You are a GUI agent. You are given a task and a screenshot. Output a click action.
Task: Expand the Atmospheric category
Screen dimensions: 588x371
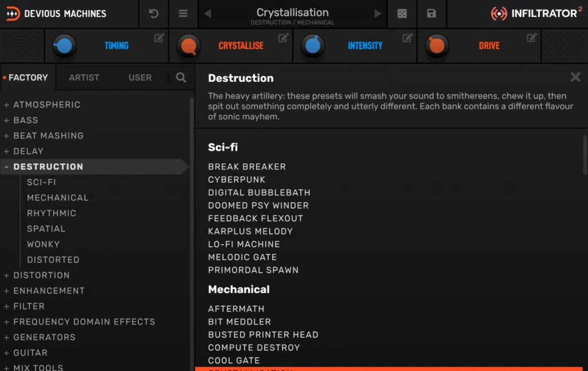[x=7, y=105]
